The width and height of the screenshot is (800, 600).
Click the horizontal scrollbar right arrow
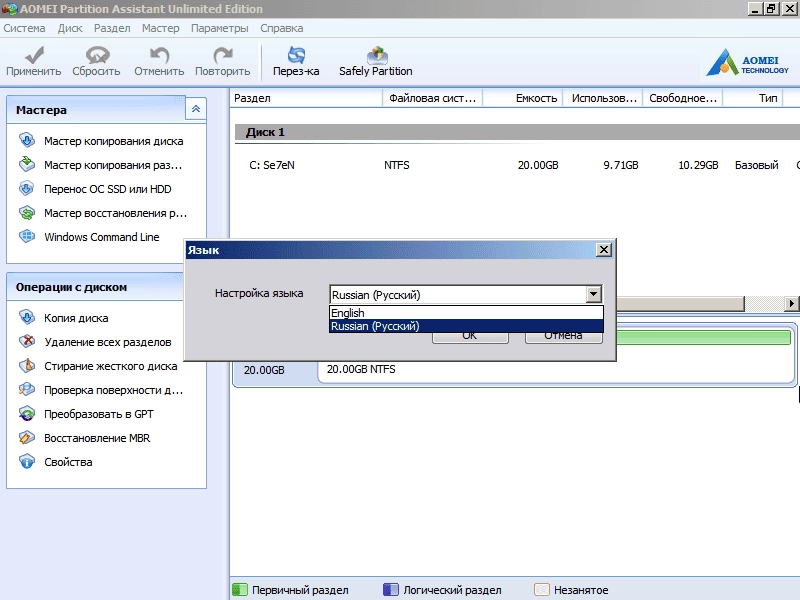791,304
